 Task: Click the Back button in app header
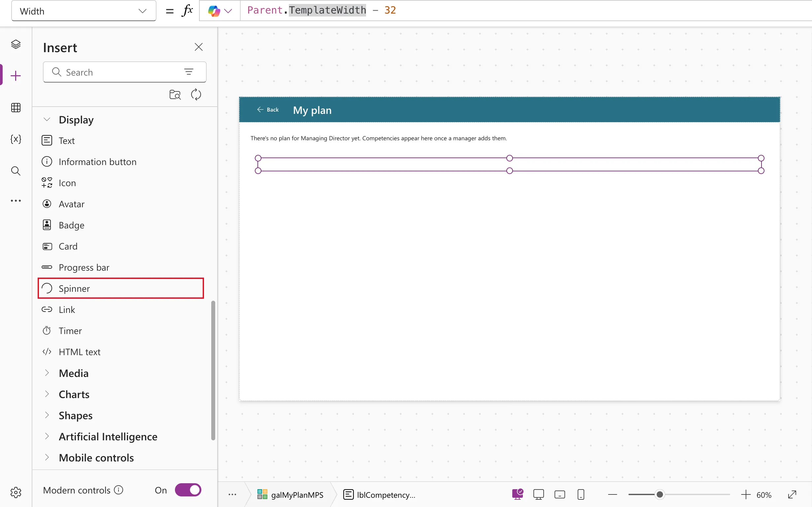pos(268,110)
